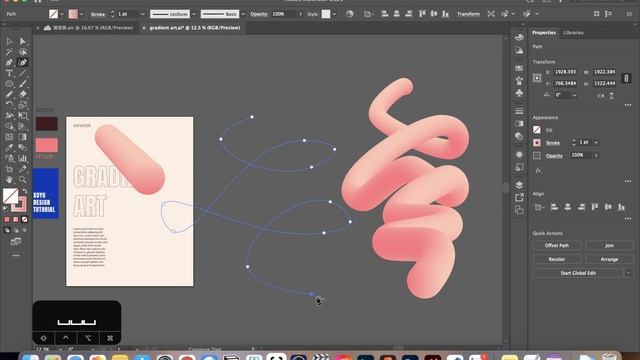Open stroke weight dropdown in control bar
Image resolution: width=640 pixels, height=360 pixels.
[142, 14]
